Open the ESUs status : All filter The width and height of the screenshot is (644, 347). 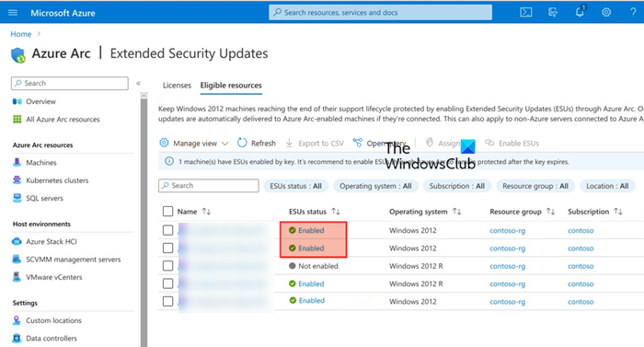(295, 186)
